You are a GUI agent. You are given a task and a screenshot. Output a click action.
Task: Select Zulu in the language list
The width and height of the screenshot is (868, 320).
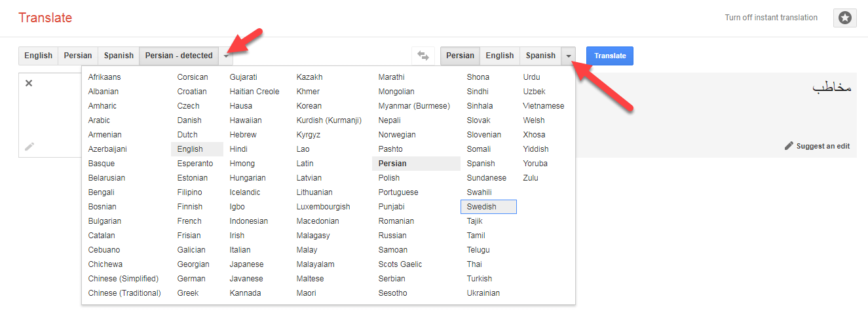[x=531, y=178]
